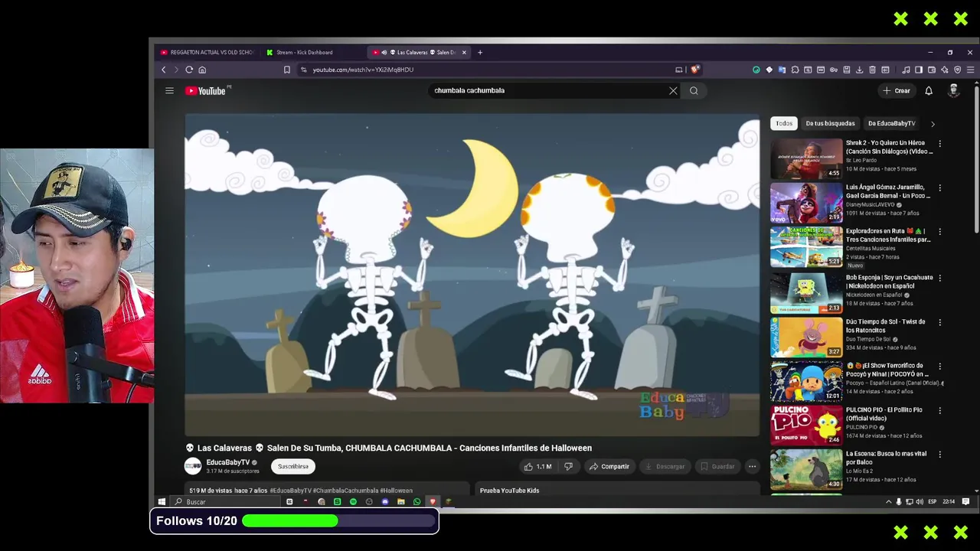Screen dimensions: 980x551
Task: Go to the YouTube home logo
Action: (206, 90)
